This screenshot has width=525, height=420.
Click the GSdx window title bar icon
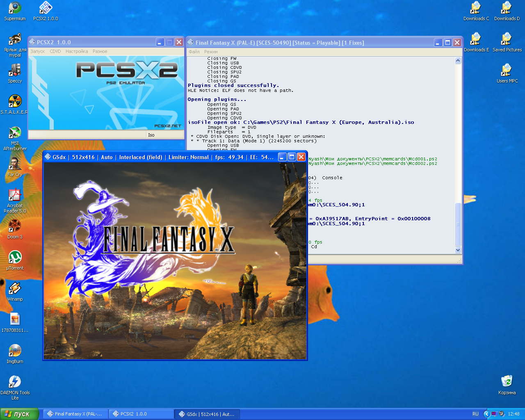click(48, 157)
